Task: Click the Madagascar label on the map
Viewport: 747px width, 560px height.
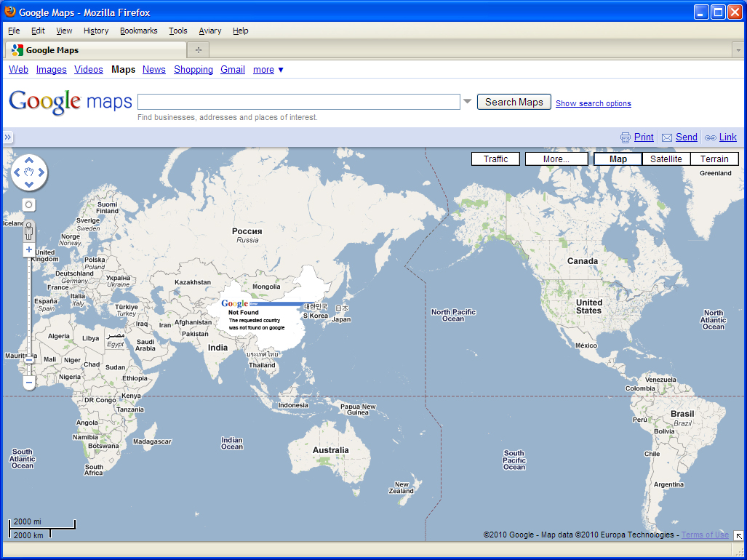Action: point(152,441)
